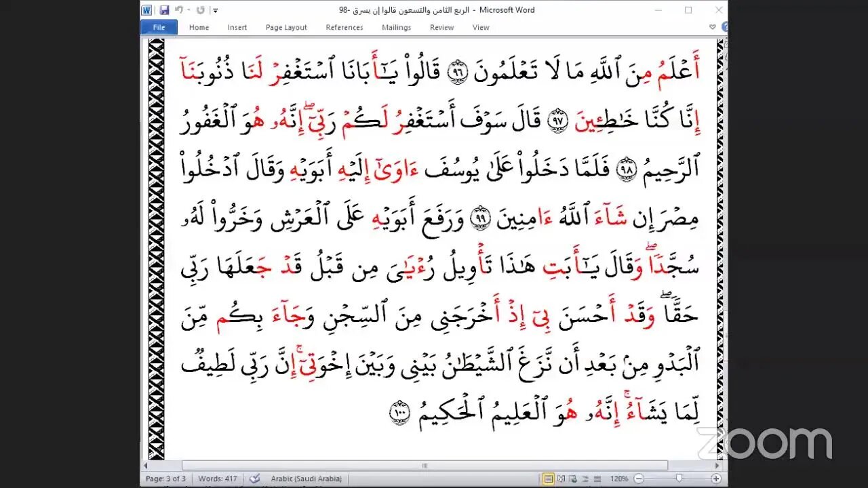Open Word Help question mark icon
The image size is (868, 488).
pos(724,27)
